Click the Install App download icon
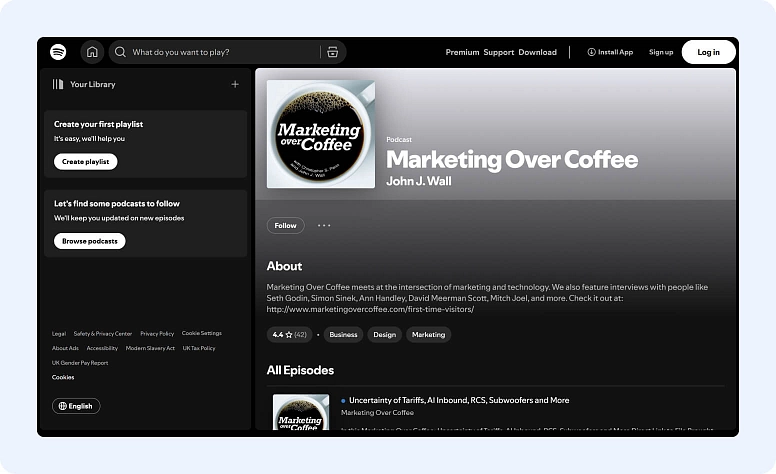This screenshot has width=776, height=474. click(x=591, y=52)
